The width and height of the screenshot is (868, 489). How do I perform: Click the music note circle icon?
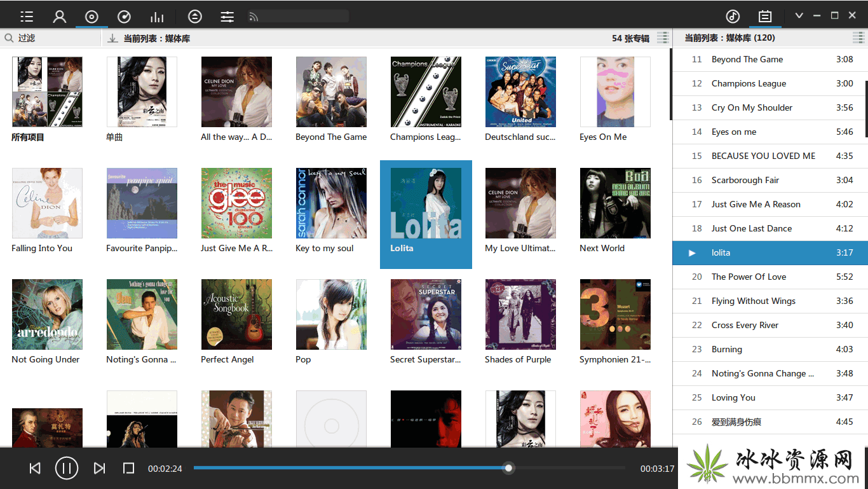click(x=733, y=17)
